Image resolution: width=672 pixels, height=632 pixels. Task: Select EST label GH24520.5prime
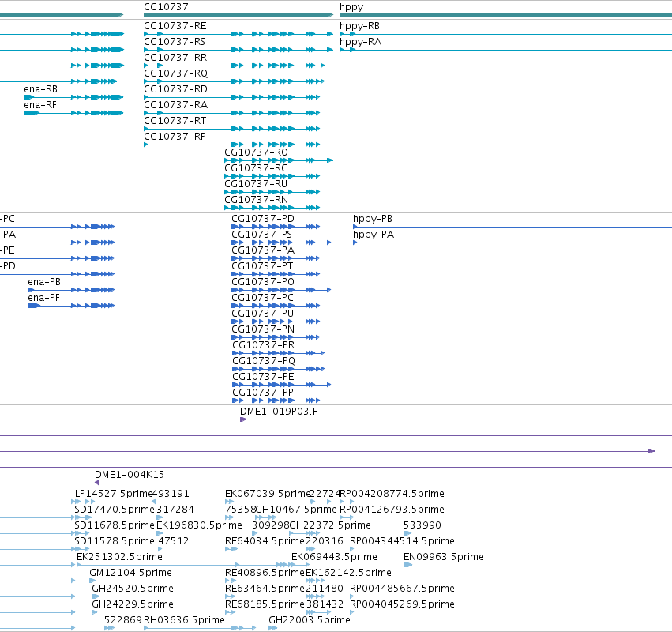click(133, 589)
